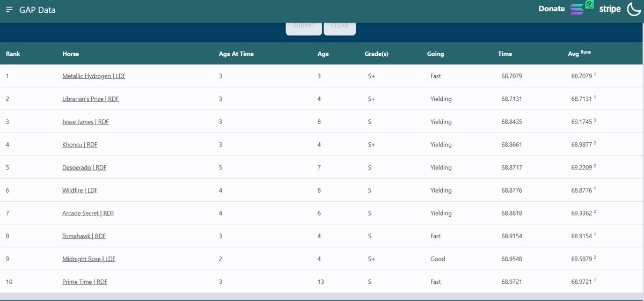Open Jesse James | RDF horse link
This screenshot has height=301, width=644.
[85, 122]
